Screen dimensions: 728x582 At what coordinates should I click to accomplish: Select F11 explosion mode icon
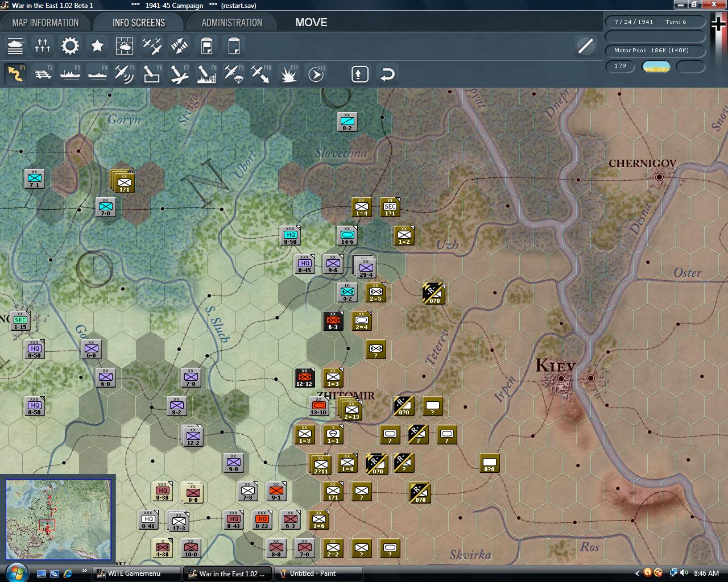point(288,74)
